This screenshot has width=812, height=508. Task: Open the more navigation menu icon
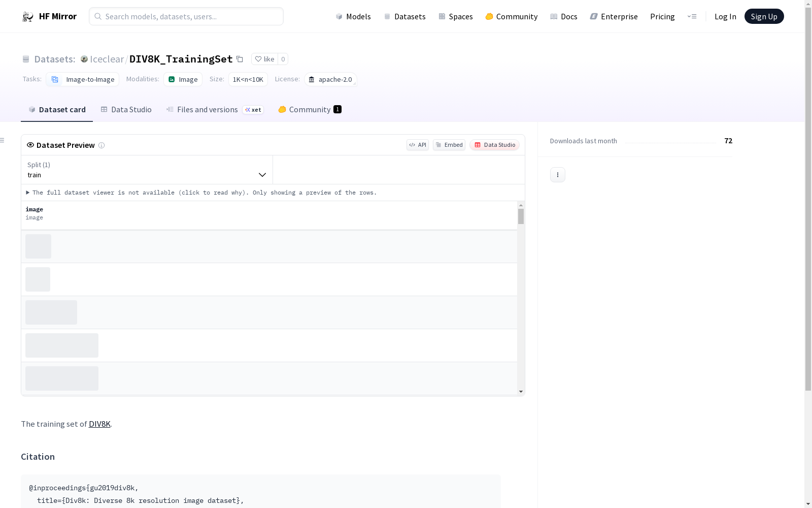click(692, 16)
